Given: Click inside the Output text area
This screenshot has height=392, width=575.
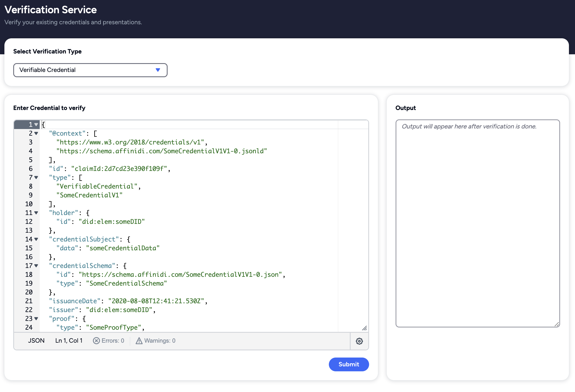Looking at the screenshot, I should [477, 223].
